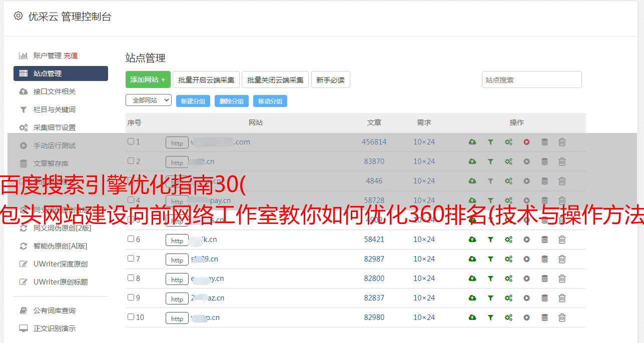Click the 需求 column header
644x343 pixels.
424,122
